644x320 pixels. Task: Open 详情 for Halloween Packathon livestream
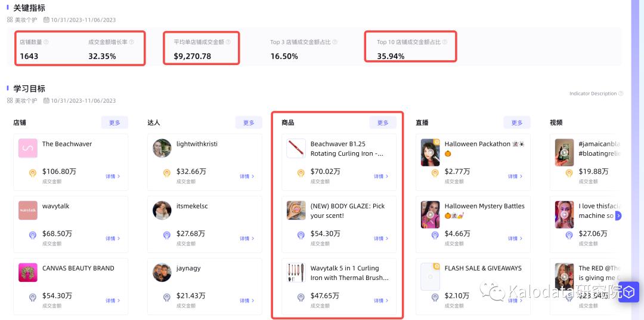pos(515,176)
